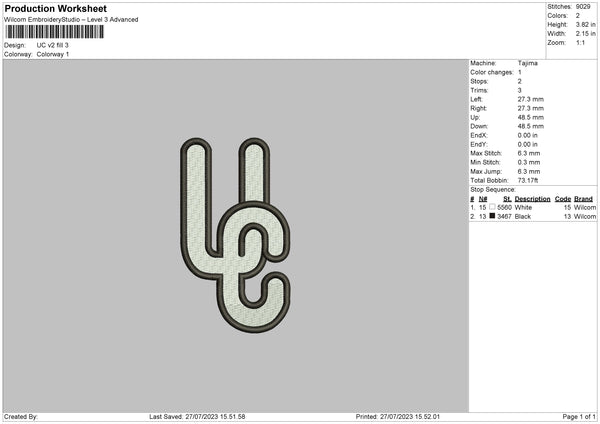Click the zoom value '1:1'
The width and height of the screenshot is (600, 424).
(580, 43)
